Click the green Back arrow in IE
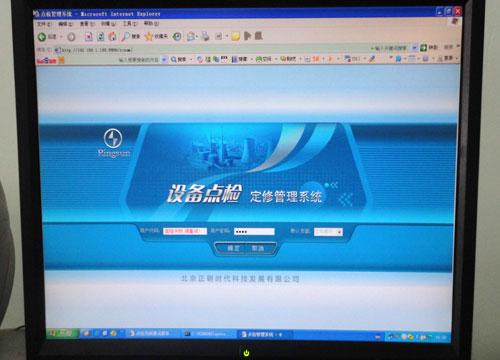Image resolution: width=500 pixels, height=360 pixels. click(x=42, y=37)
